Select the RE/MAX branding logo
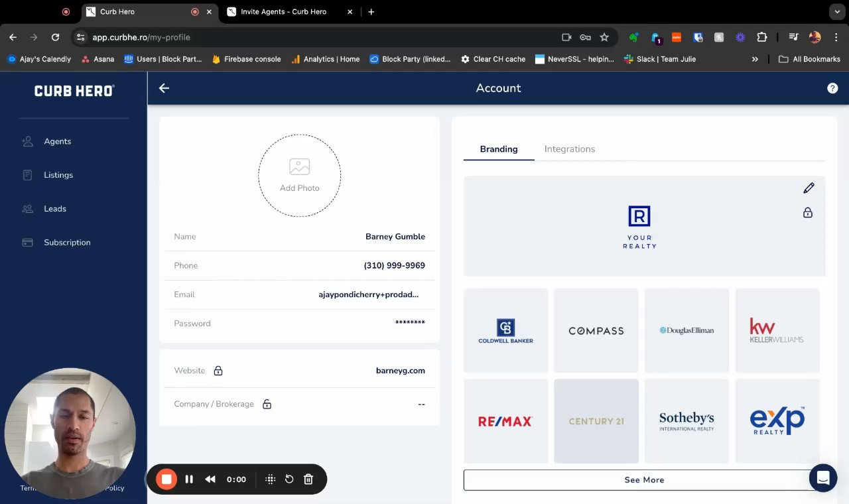The width and height of the screenshot is (849, 504). (x=505, y=421)
